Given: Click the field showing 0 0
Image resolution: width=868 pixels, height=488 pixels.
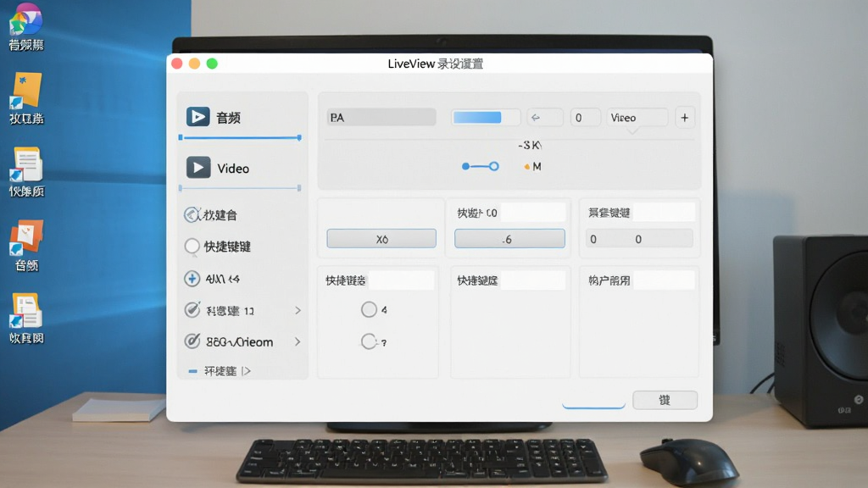Looking at the screenshot, I should (639, 239).
